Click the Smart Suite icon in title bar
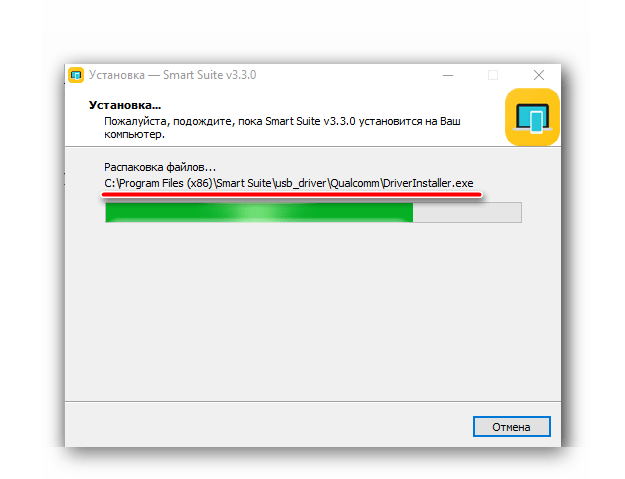Screen dimensions: 625x479 tap(76, 75)
